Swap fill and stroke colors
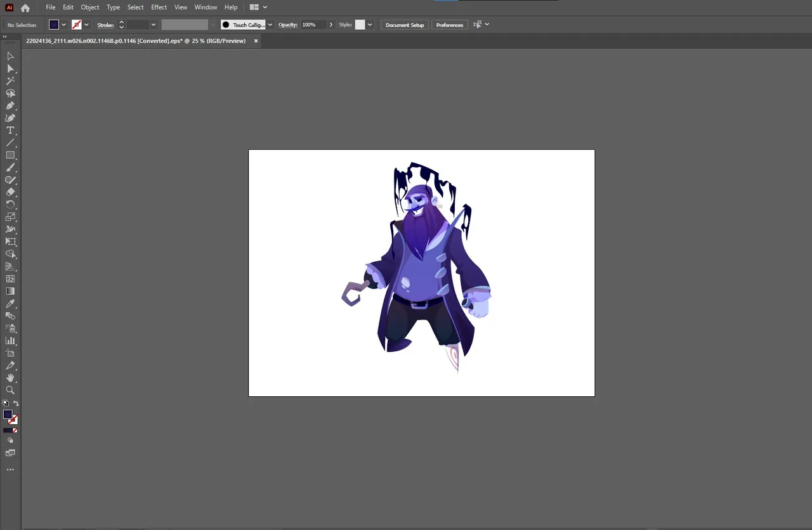The image size is (812, 530). [16, 403]
